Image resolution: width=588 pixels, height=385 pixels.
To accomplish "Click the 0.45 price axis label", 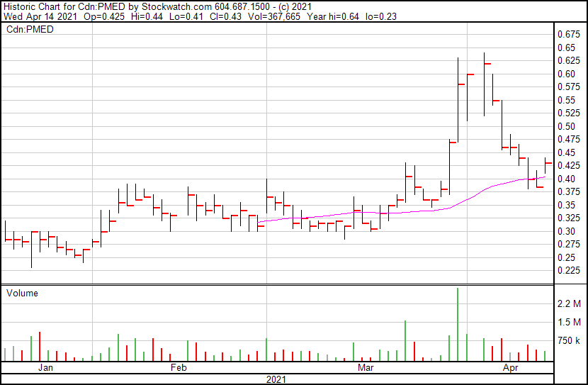I will coord(566,152).
